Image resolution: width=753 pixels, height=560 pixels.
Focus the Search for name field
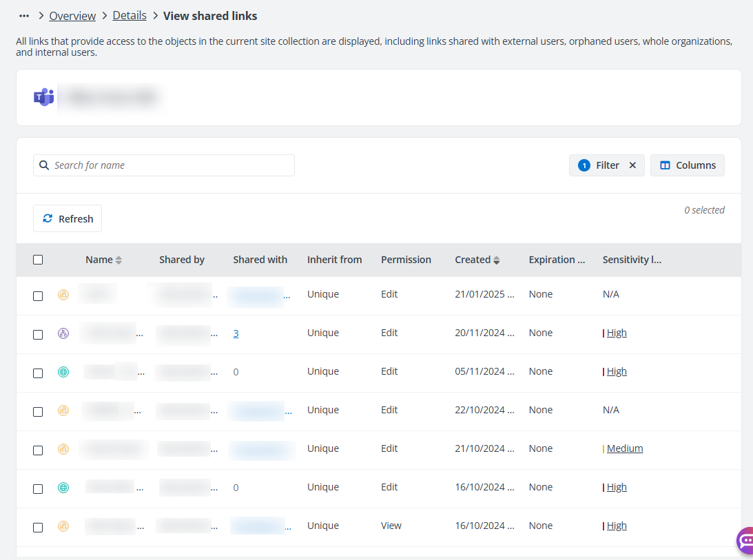(172, 165)
